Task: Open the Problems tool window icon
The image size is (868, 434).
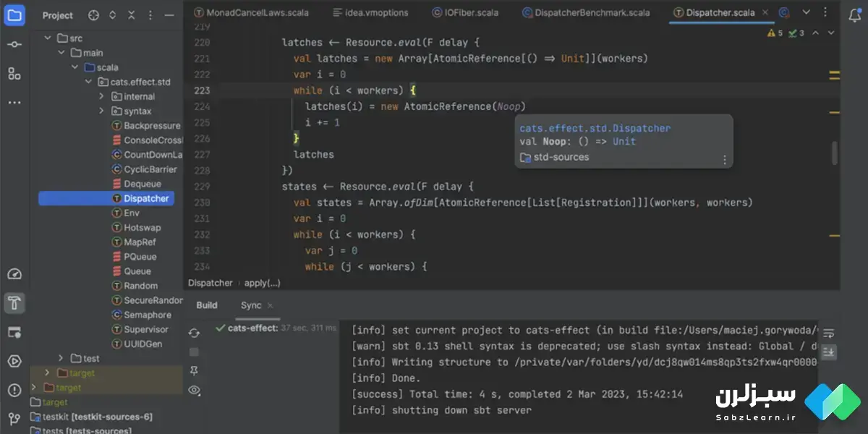Action: tap(14, 390)
